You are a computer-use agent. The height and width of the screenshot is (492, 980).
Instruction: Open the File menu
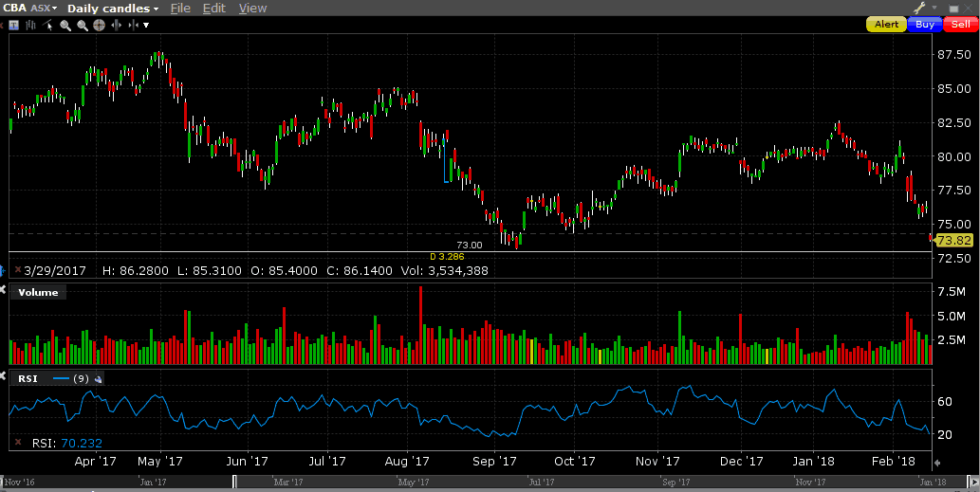[x=180, y=9]
